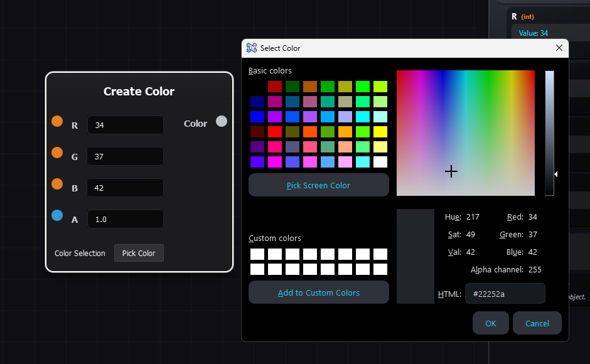Click the R value field showing 34
This screenshot has width=590, height=364.
[x=125, y=125]
